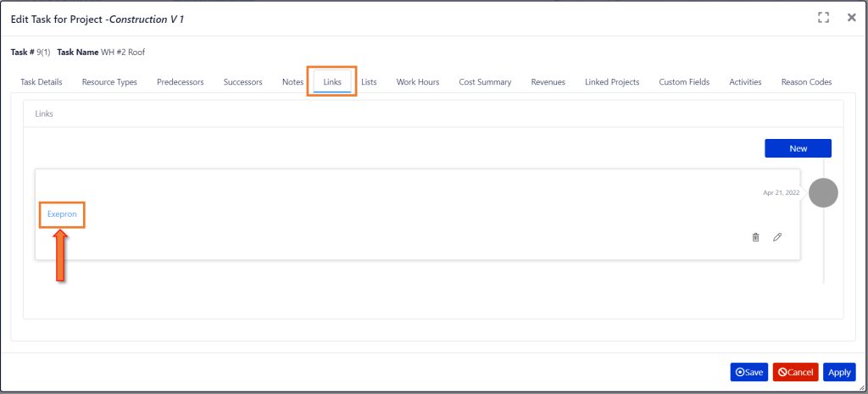
Task: Expand the dialog to fullscreen
Action: [824, 18]
